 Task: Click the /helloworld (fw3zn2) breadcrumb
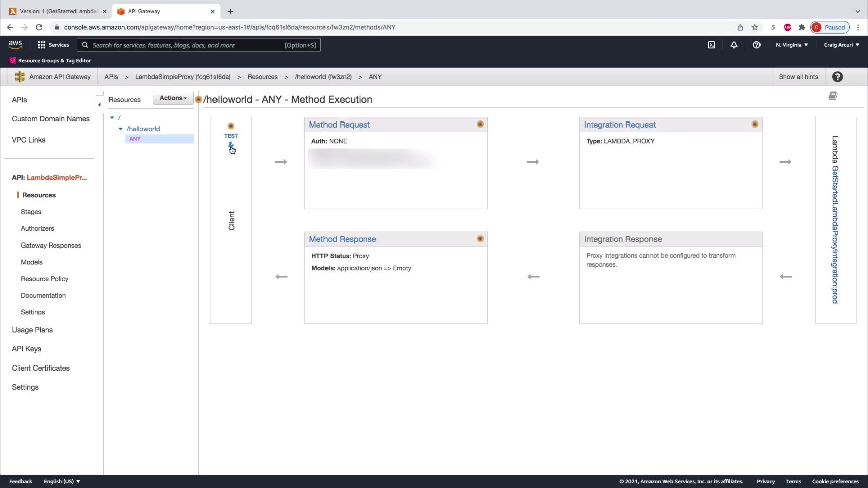(323, 77)
